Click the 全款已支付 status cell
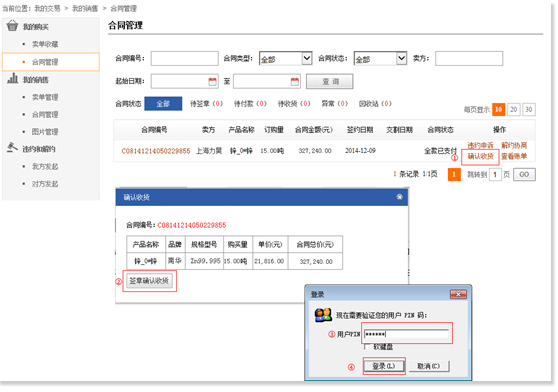 pyautogui.click(x=440, y=151)
